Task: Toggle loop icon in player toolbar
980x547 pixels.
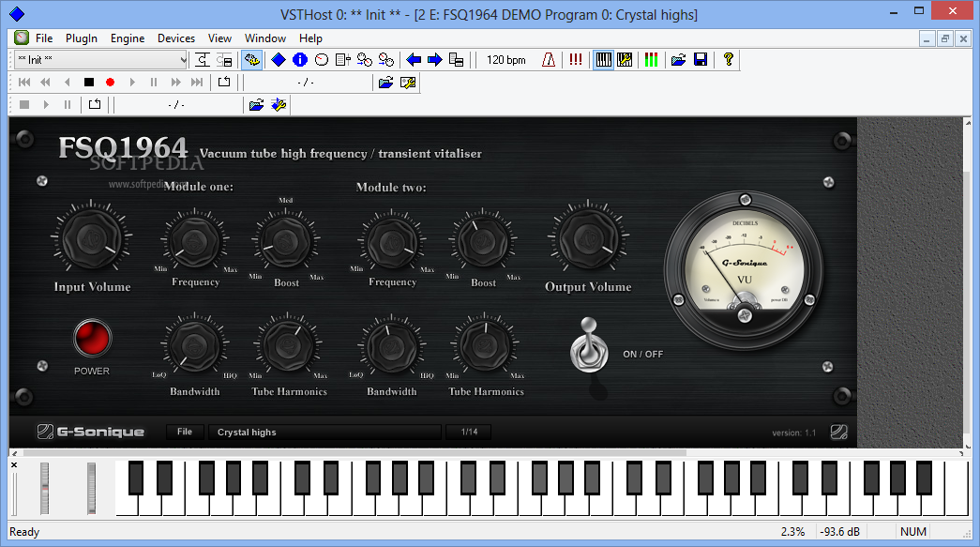Action: [224, 82]
